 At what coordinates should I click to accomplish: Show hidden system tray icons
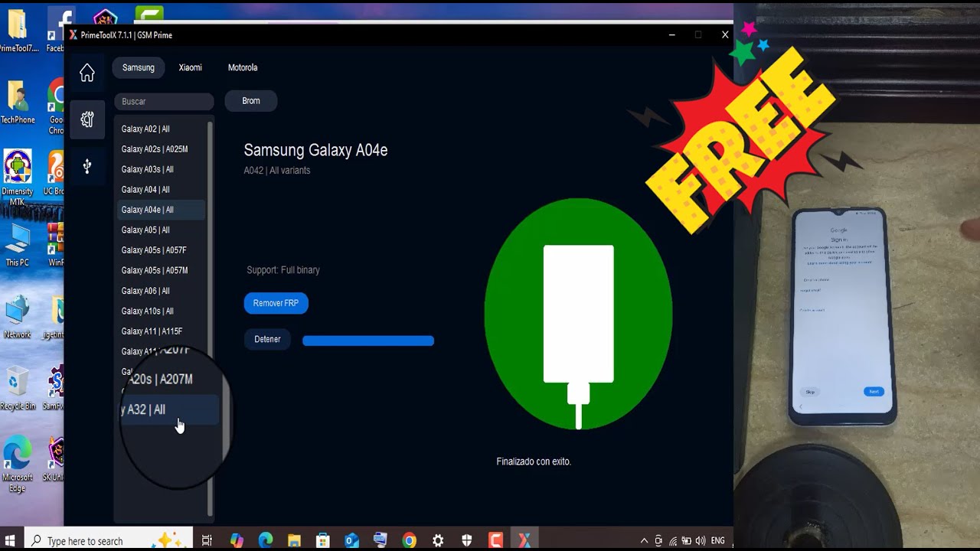point(644,541)
